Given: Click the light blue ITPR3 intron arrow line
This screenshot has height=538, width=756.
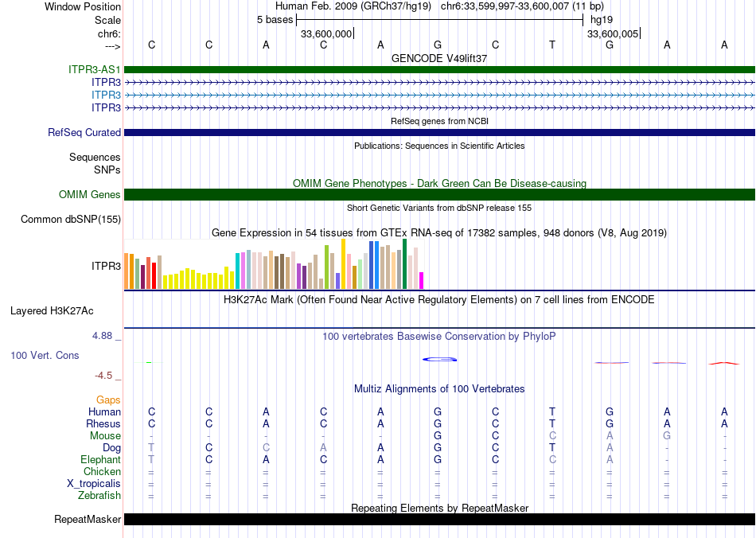Looking at the screenshot, I should pyautogui.click(x=439, y=95).
